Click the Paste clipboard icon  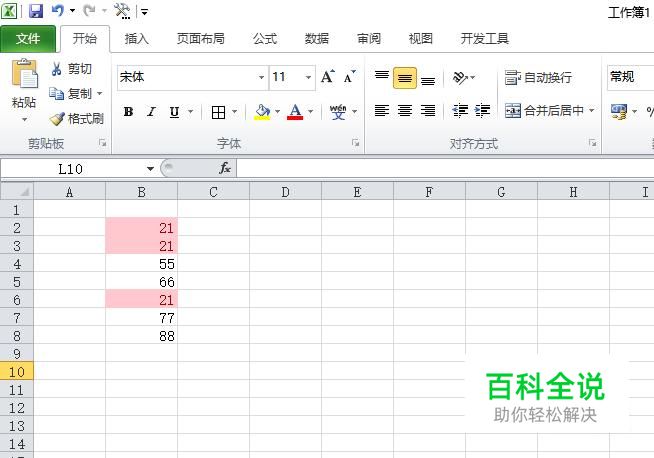[24, 74]
